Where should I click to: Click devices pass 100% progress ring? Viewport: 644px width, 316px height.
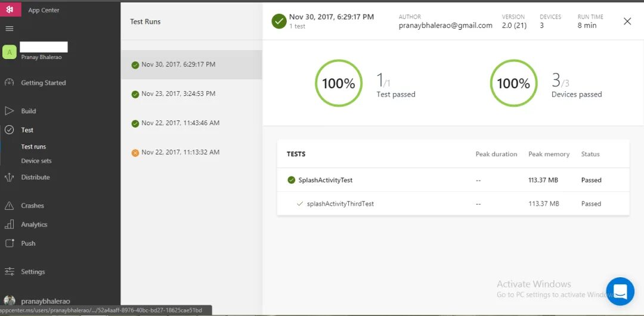pos(513,83)
